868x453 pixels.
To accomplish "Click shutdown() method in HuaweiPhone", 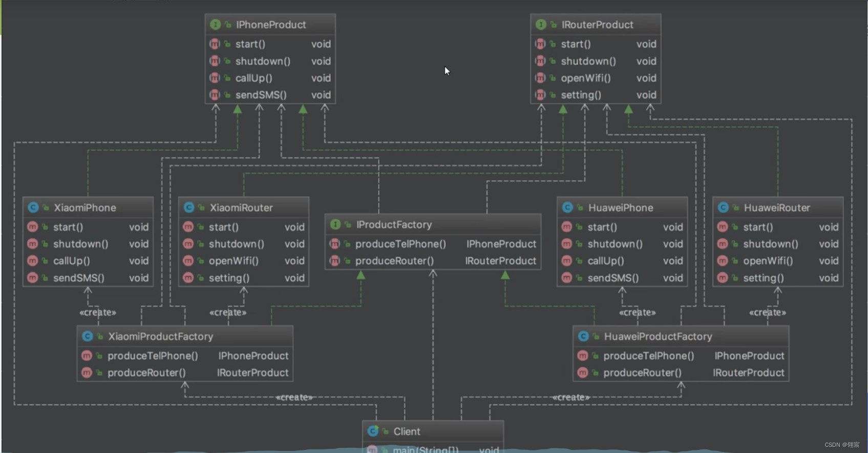I will 615,244.
